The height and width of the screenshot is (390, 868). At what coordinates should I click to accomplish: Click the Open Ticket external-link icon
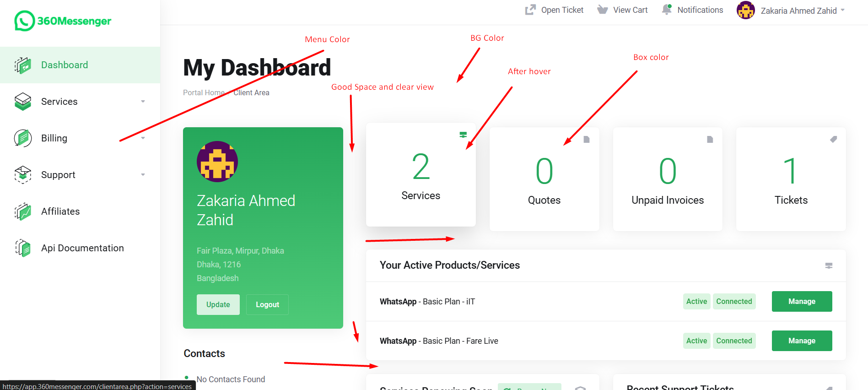[530, 10]
